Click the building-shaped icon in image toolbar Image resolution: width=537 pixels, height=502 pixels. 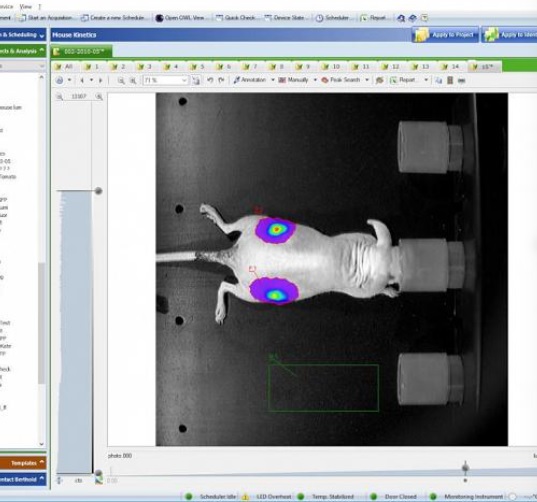pyautogui.click(x=450, y=80)
